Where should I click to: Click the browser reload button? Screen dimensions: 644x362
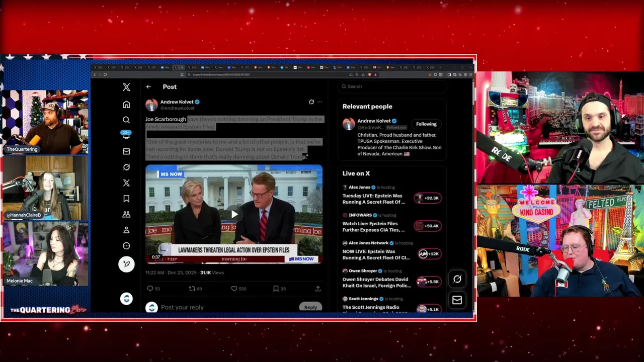pos(105,74)
